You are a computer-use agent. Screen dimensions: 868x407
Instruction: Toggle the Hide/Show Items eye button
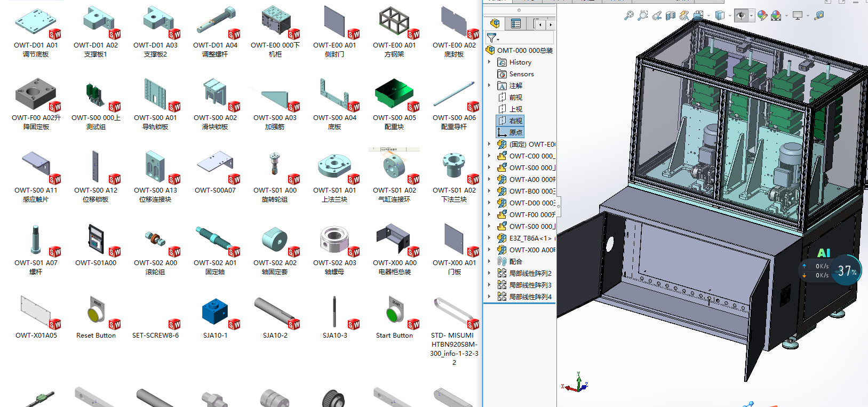point(740,15)
